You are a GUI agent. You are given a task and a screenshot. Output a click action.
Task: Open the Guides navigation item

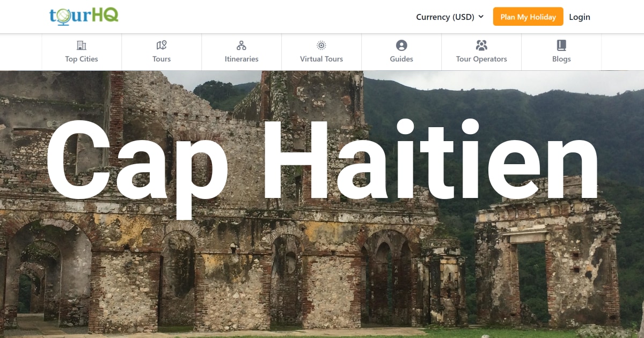tap(401, 59)
